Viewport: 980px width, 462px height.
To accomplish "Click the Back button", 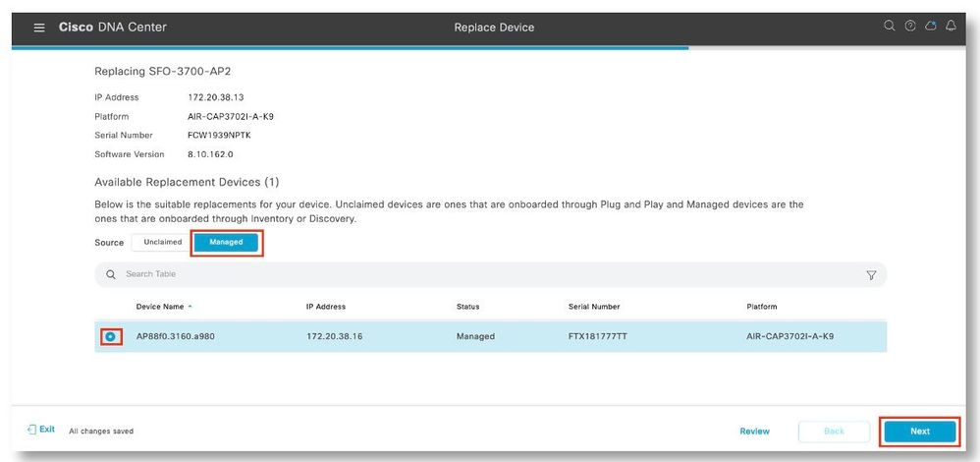I will pos(834,432).
